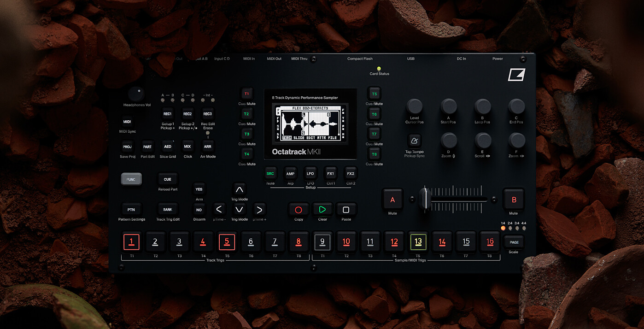Open the FX1 parameter page
Screen dimensions: 644x329
(x=330, y=174)
